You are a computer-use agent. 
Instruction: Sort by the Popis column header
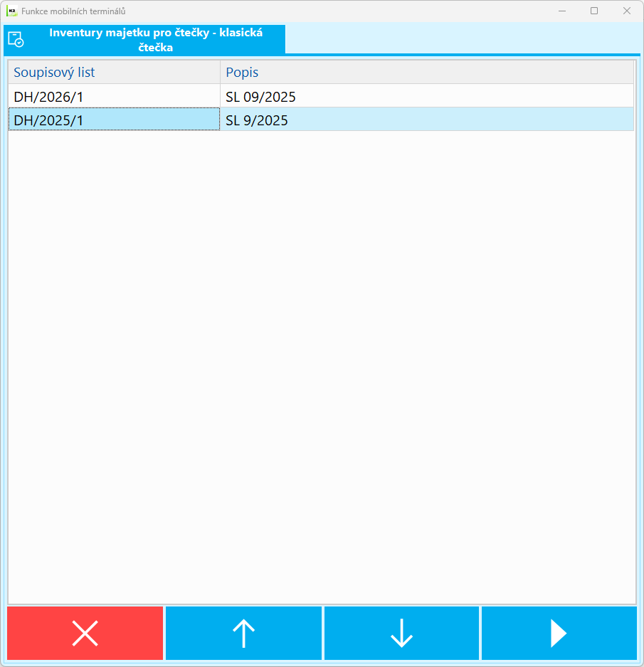tap(427, 73)
